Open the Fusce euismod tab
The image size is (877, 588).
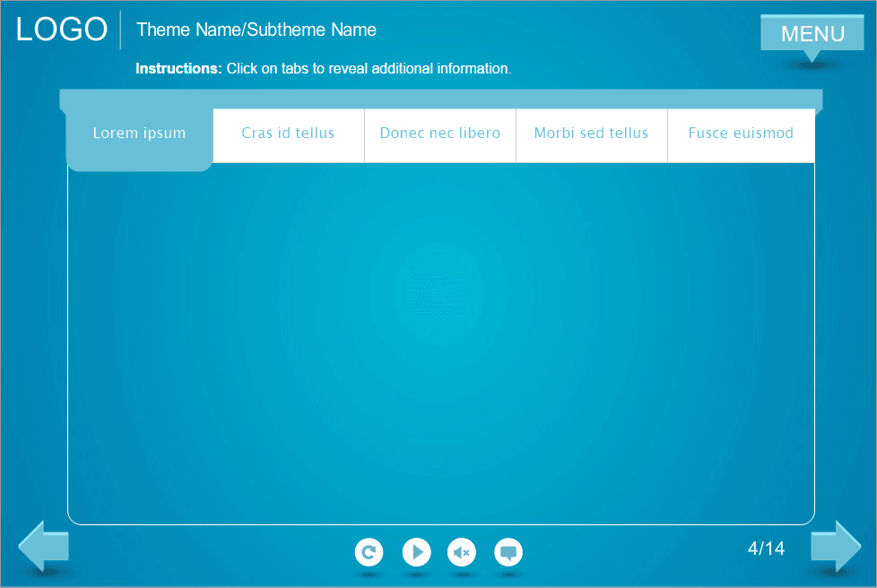pos(741,133)
